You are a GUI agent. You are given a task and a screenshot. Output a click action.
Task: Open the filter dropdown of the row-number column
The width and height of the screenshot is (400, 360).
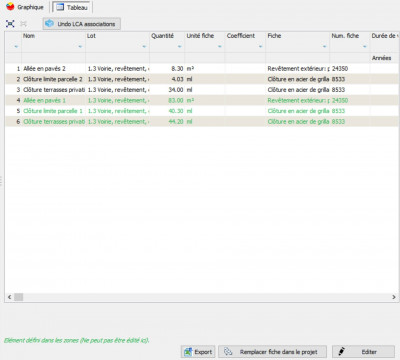[x=16, y=46]
